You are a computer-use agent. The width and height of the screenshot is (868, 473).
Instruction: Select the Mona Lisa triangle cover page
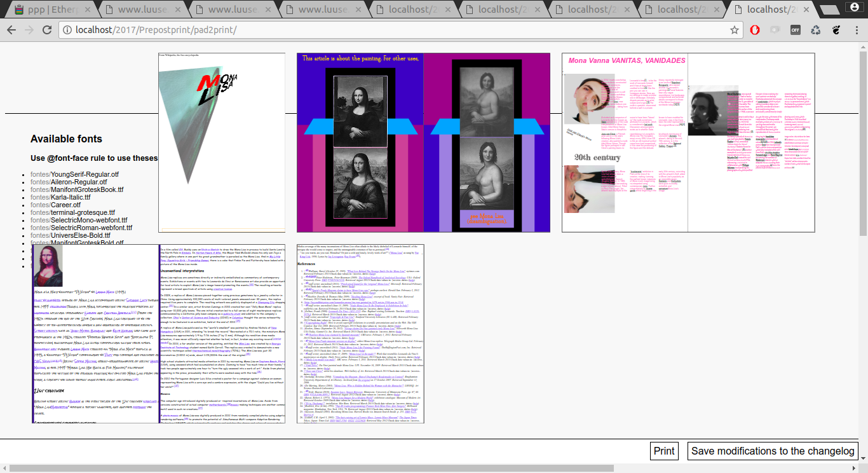[x=222, y=143]
